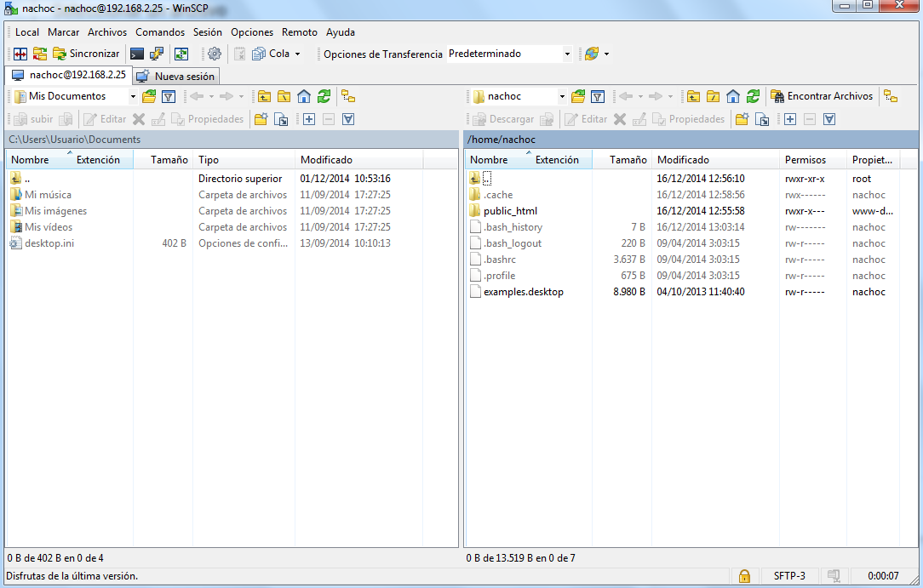Navigate to home directory of remote panel
The width and height of the screenshot is (923, 588).
(732, 96)
